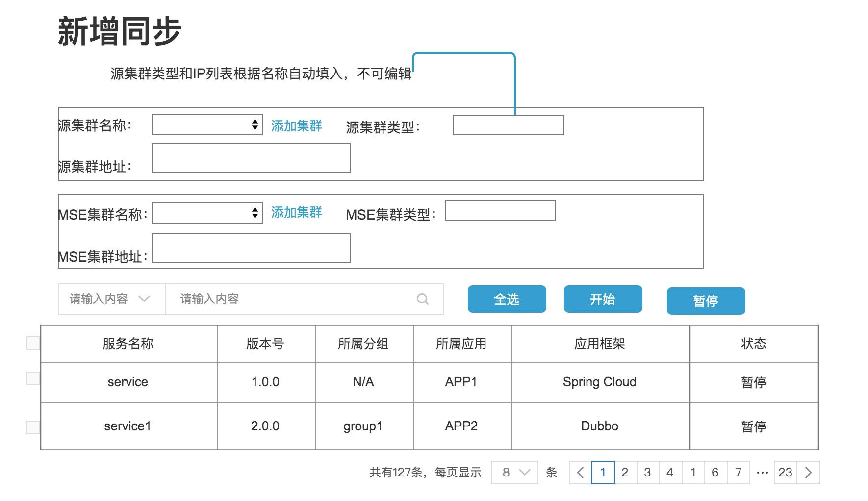Go to previous page arrow
Screen dimensions: 868x501
(x=581, y=473)
